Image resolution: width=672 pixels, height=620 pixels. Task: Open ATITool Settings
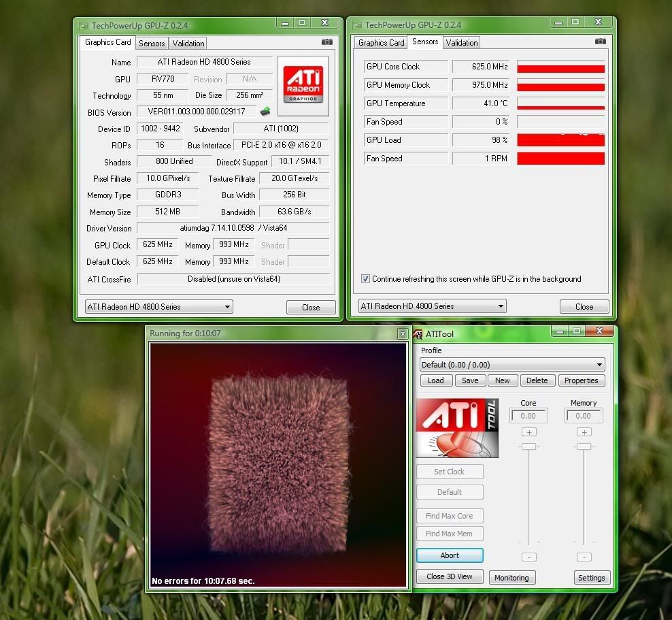coord(592,578)
